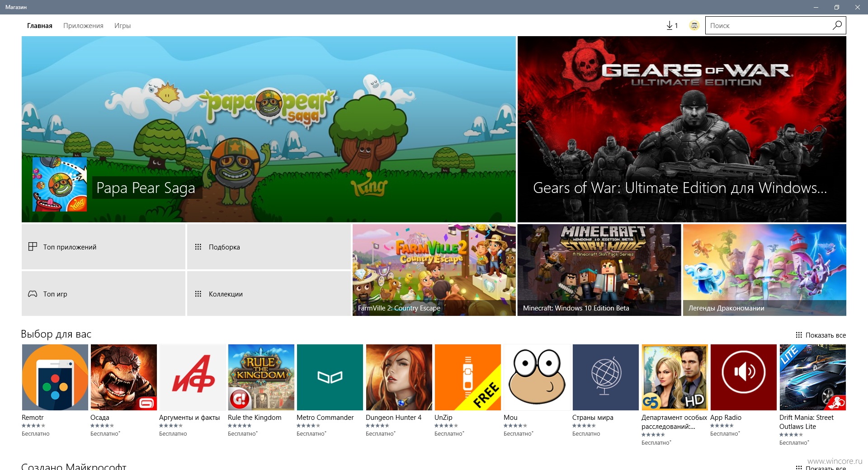Click the search magnifier icon
Screen dimensions: 868x470
tap(837, 25)
